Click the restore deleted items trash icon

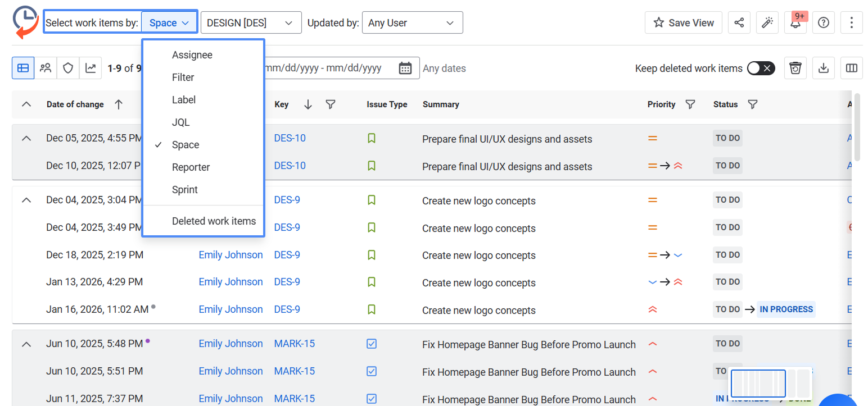pyautogui.click(x=795, y=68)
